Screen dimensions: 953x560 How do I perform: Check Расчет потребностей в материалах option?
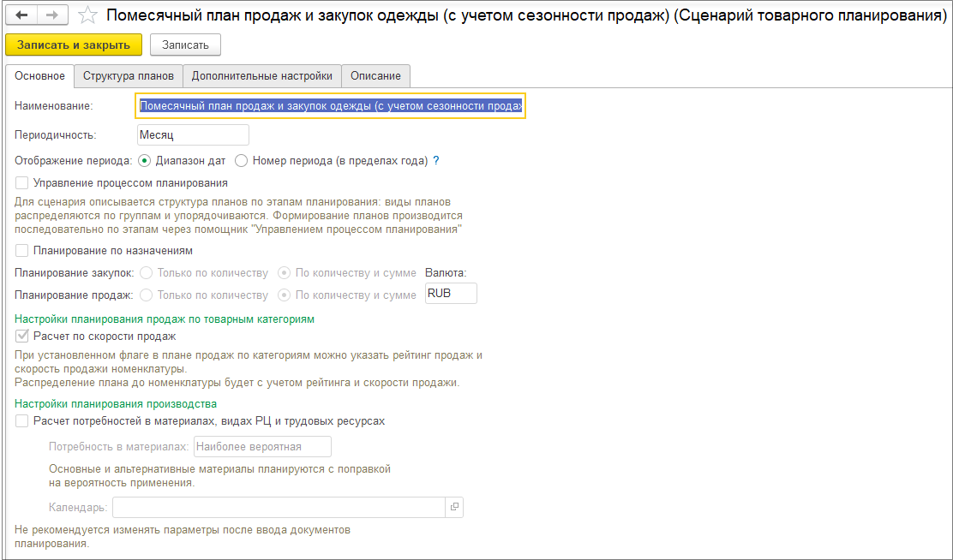[x=22, y=421]
